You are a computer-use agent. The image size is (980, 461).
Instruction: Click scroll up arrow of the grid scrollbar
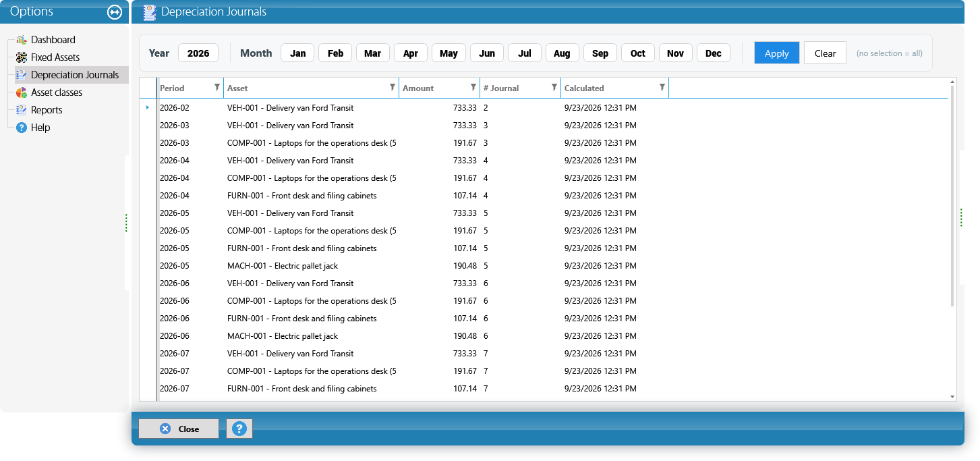[x=952, y=82]
